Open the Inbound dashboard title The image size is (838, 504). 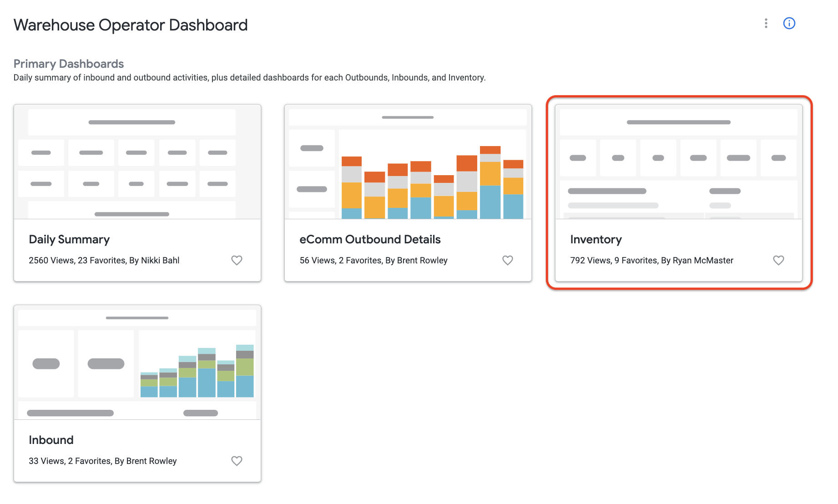tap(51, 440)
